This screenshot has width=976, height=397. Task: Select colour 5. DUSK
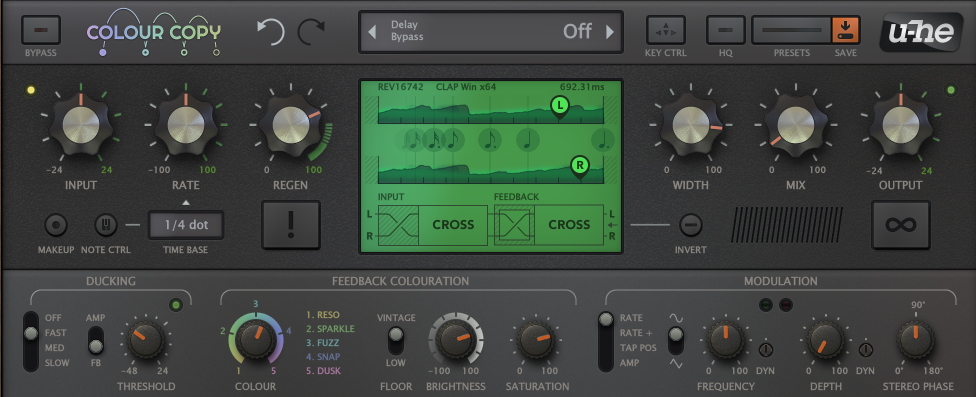point(323,371)
